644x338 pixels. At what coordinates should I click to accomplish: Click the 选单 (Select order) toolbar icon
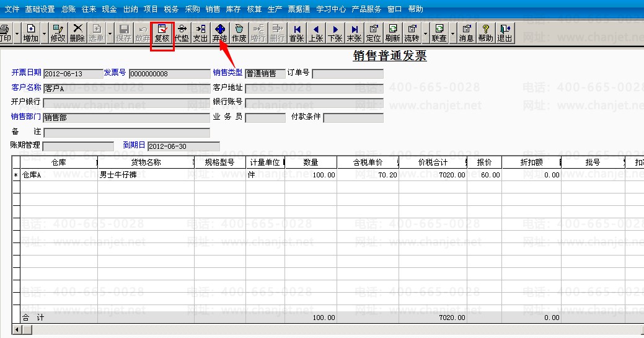[97, 33]
